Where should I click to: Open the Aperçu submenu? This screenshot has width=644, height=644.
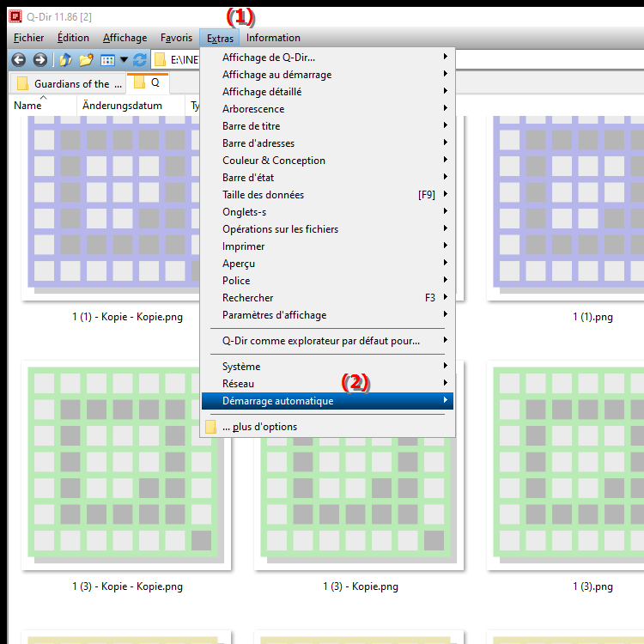327,264
